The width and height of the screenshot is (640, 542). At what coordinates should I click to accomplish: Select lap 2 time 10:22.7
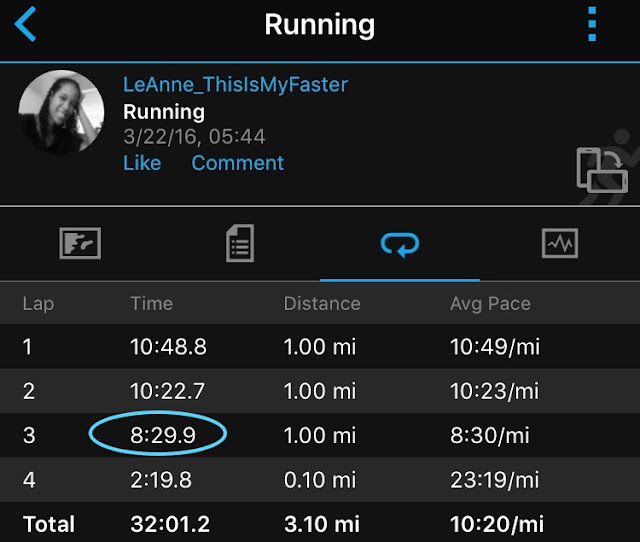(167, 391)
